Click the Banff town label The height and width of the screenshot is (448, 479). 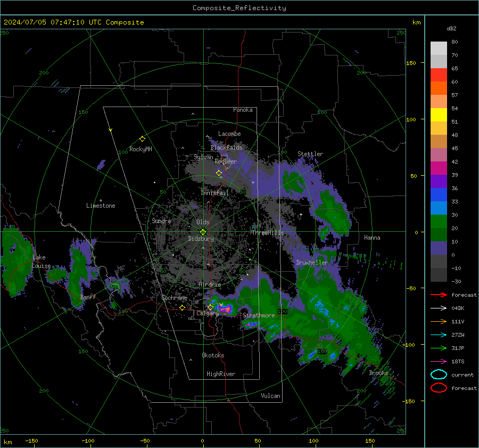click(x=88, y=297)
